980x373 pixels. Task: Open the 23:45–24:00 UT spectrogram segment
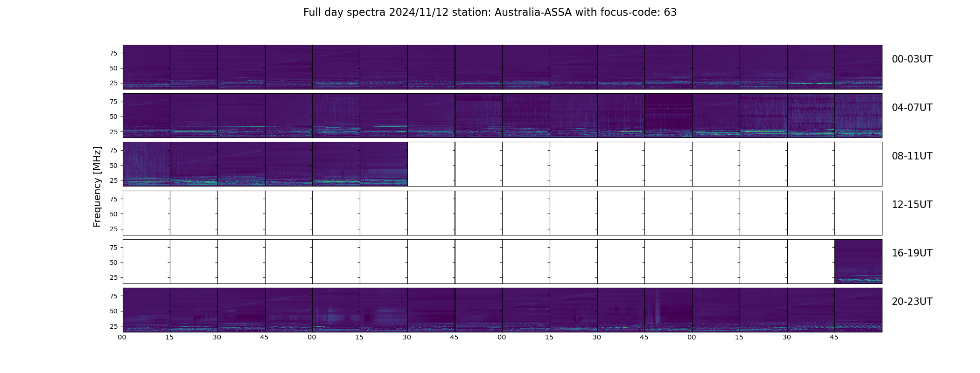coord(858,310)
